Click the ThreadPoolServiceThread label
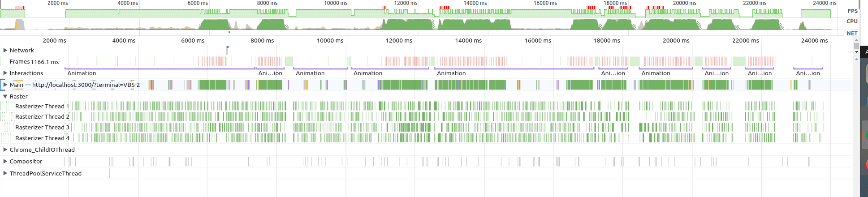Viewport: 868px width, 197px height. tap(46, 173)
